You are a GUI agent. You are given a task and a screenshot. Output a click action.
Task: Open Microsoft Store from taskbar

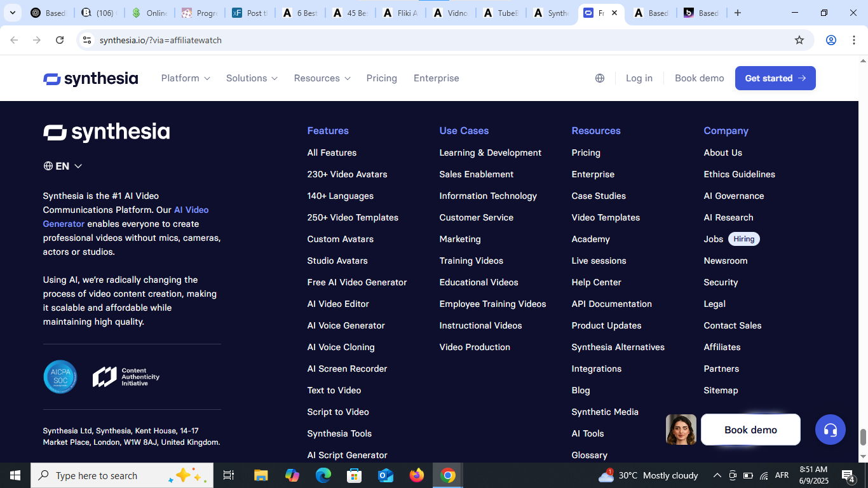click(355, 475)
